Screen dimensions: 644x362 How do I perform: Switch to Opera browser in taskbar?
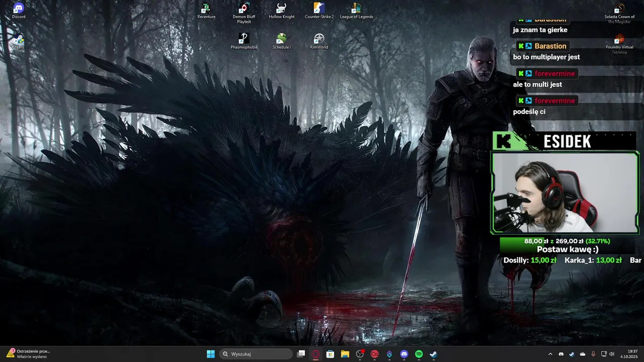click(315, 354)
